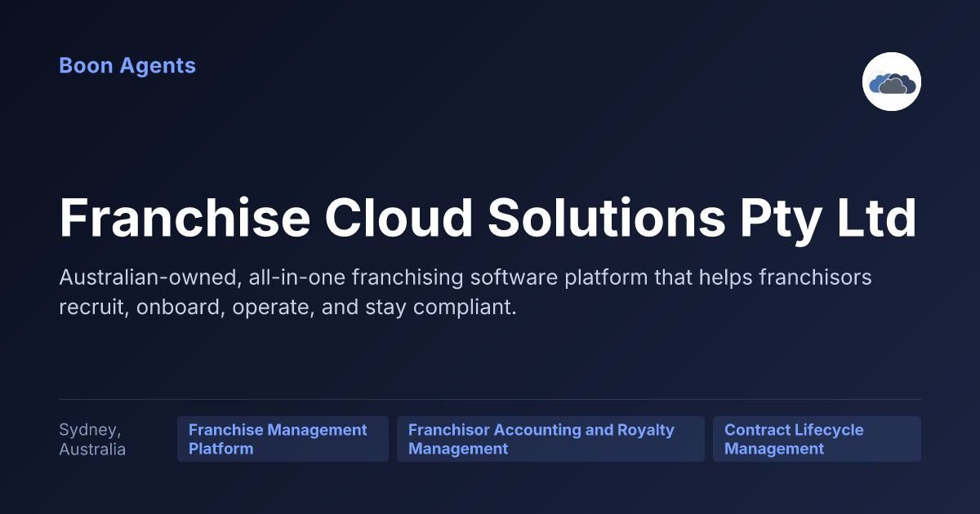Click the Australian-owned franchising platform description
The height and width of the screenshot is (514, 980).
tap(465, 293)
